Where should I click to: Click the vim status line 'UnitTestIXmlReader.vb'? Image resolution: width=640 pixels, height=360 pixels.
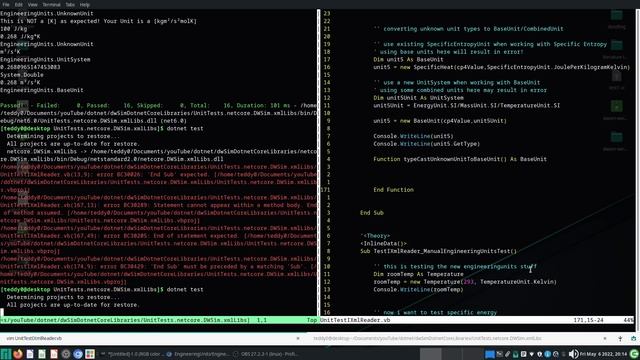click(x=355, y=320)
